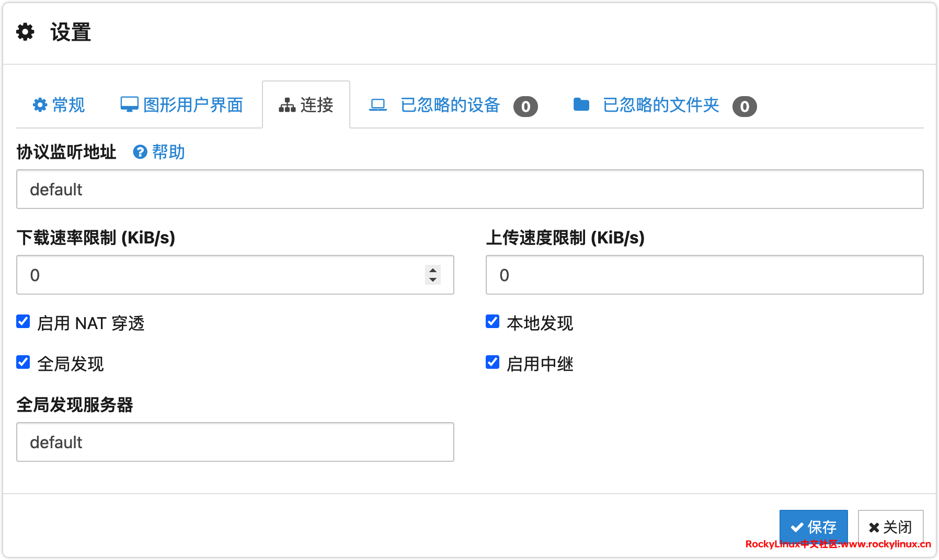Screen dimensions: 939x560
Task: Uncheck the 全局发现 checkbox
Action: click(x=23, y=362)
